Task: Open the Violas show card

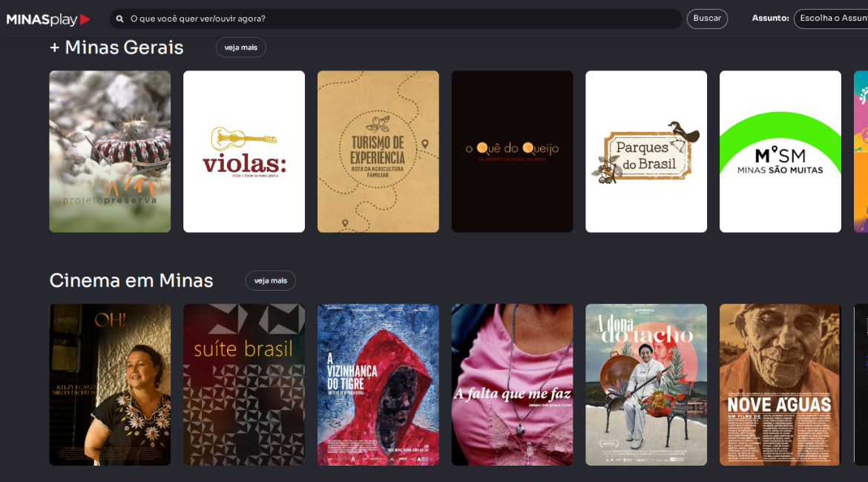Action: click(244, 151)
